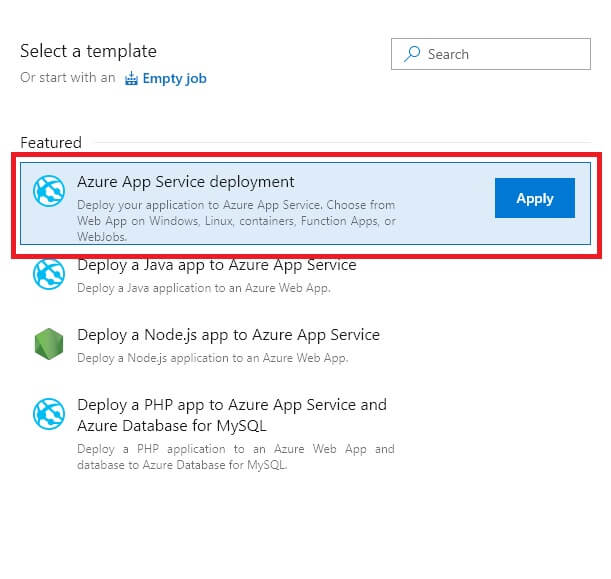Viewport: 611px width, 579px height.
Task: Select Azure App Service deployment title
Action: pos(185,182)
